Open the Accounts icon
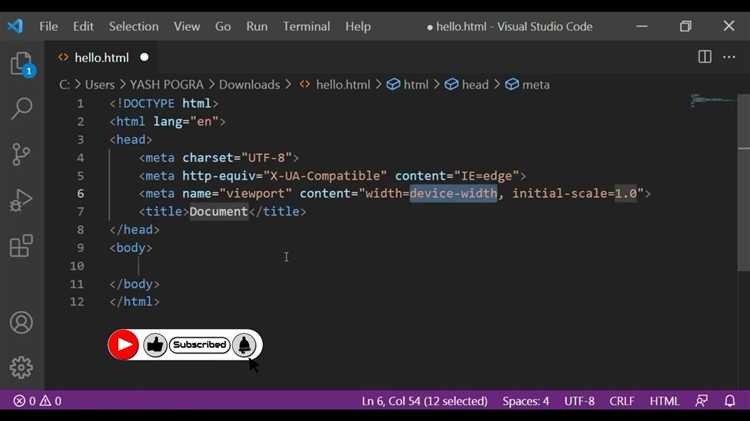This screenshot has width=750, height=421. coord(21,322)
